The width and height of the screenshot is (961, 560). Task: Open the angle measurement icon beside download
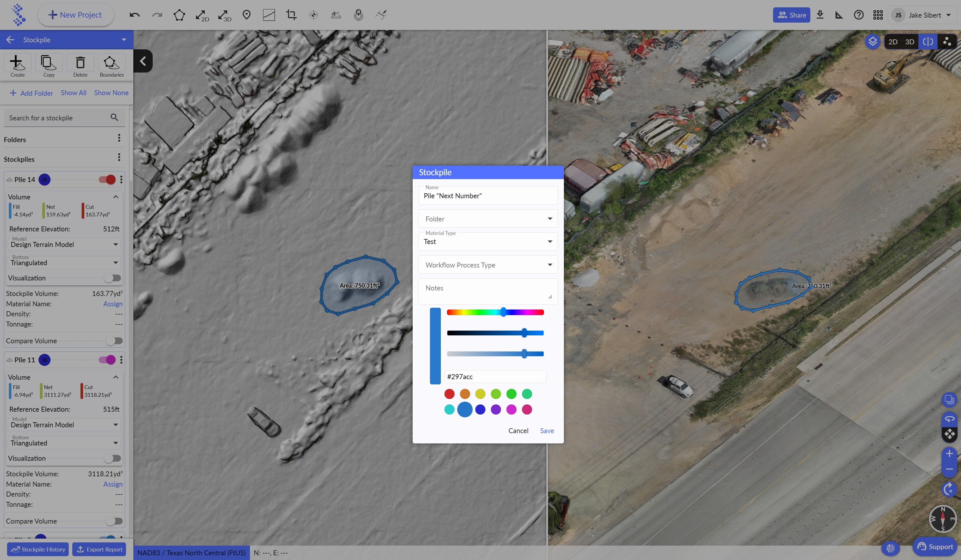pos(839,15)
